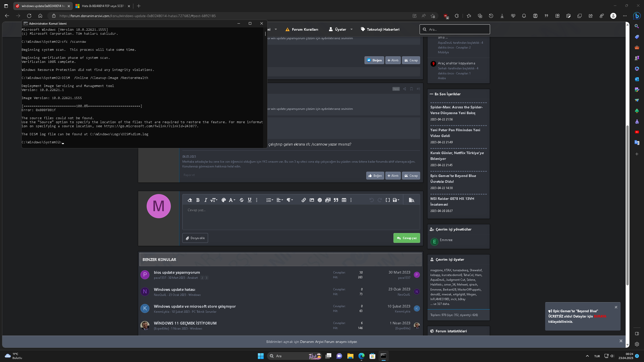Open the list type dropdown
The width and height of the screenshot is (644, 362).
[x=270, y=200]
